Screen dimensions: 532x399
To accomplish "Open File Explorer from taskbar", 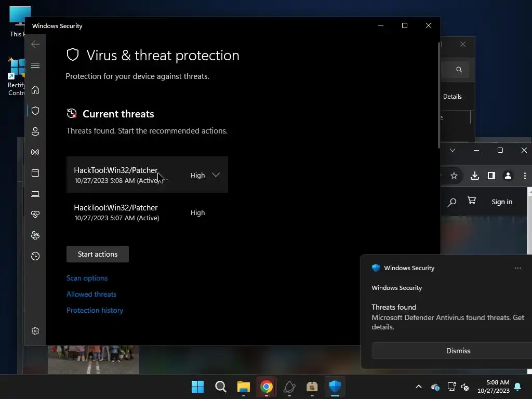I will pyautogui.click(x=243, y=387).
